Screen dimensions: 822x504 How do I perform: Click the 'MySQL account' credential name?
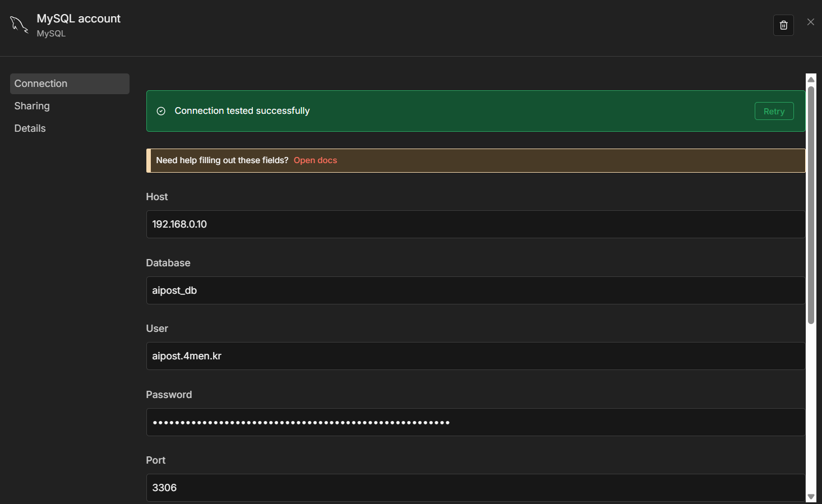coord(78,19)
